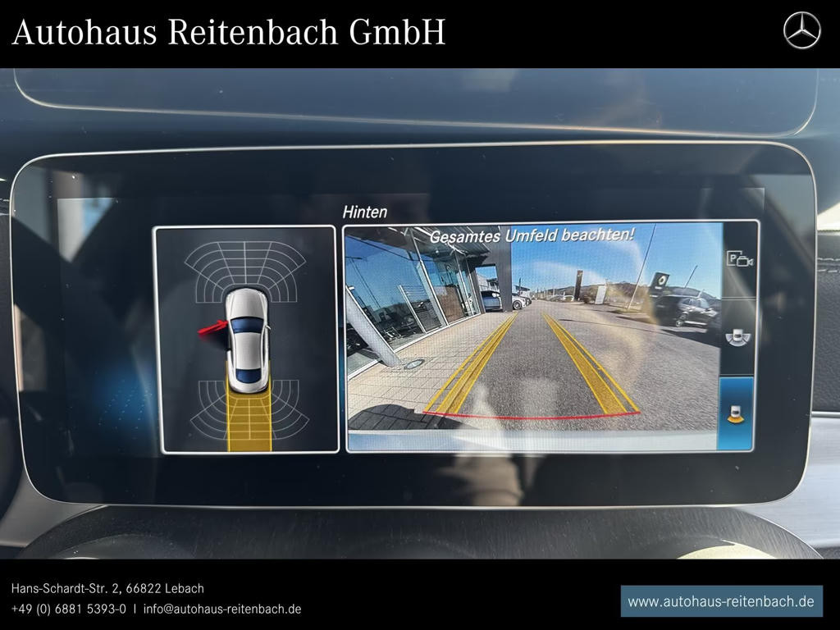
Task: Tap the parking camera icon
Action: [x=739, y=260]
